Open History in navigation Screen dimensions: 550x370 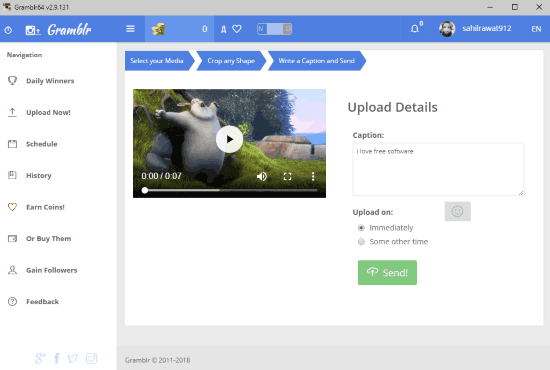point(39,176)
